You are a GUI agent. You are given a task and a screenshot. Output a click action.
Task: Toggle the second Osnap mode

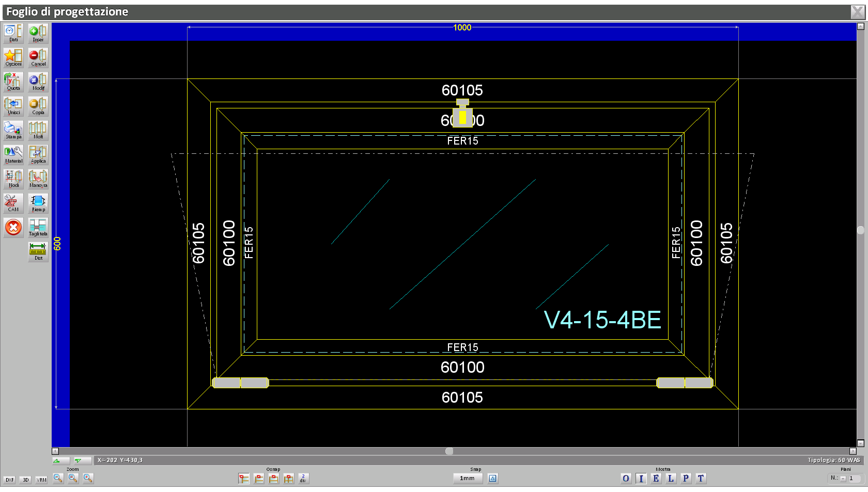[259, 479]
